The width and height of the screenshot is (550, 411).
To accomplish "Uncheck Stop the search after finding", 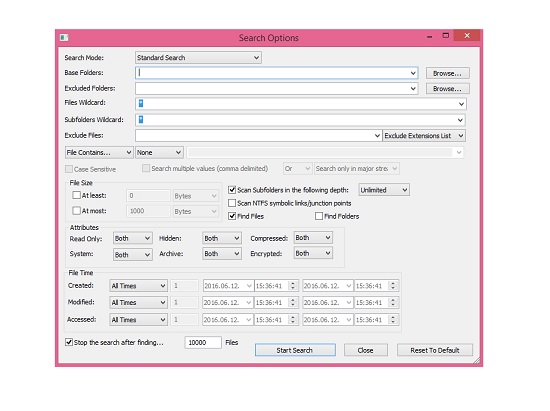I will pos(69,342).
